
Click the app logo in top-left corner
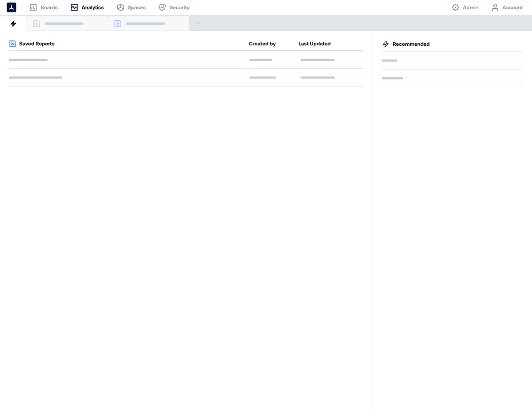(x=12, y=7)
